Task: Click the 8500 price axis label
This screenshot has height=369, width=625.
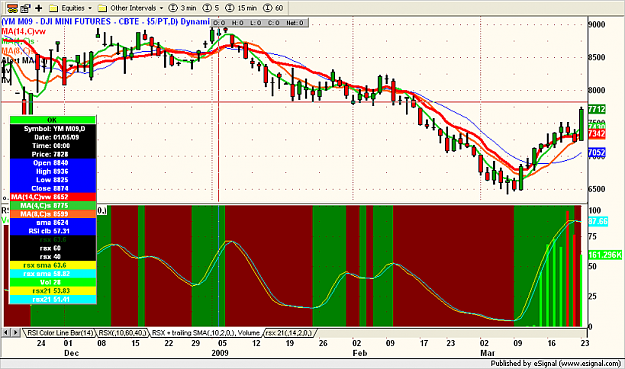Action: [x=597, y=57]
